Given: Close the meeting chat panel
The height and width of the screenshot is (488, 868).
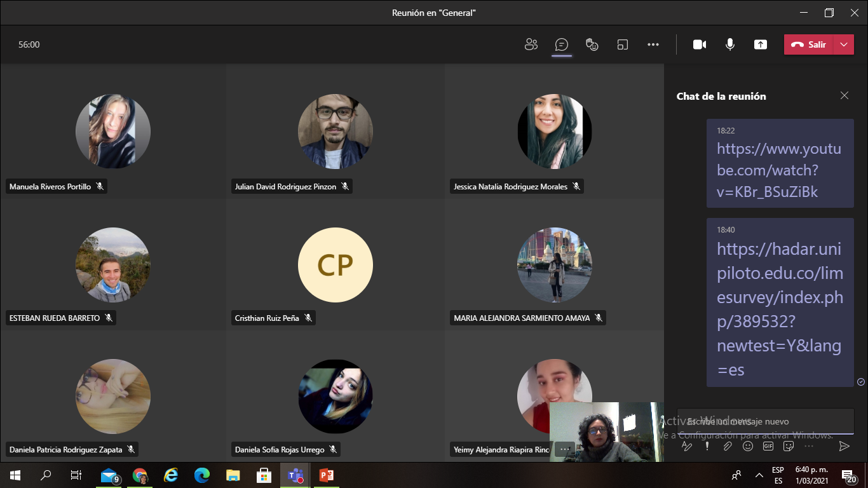Looking at the screenshot, I should coord(844,95).
